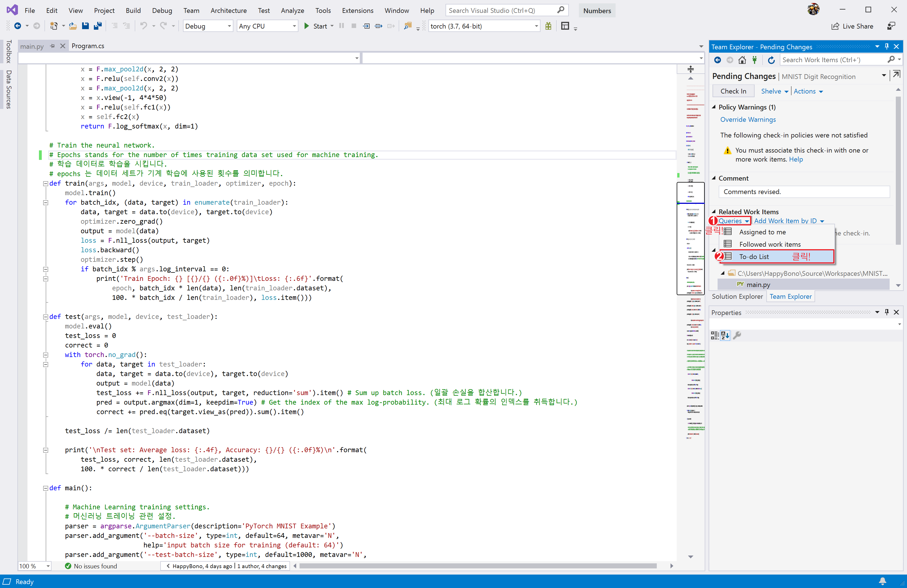Collapse the def test function outline
Viewport: 907px width, 588px height.
[46, 317]
